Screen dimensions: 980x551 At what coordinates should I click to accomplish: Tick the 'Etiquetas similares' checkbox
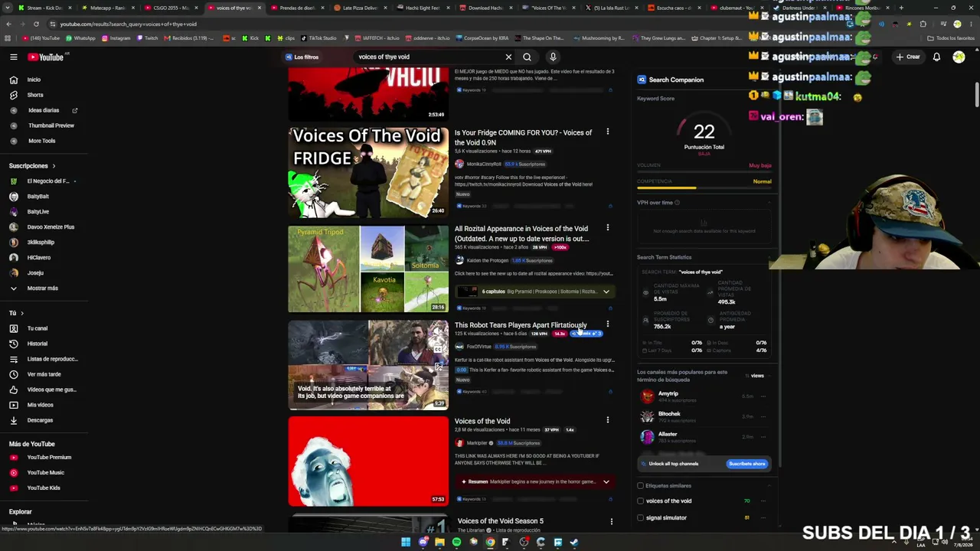click(641, 485)
